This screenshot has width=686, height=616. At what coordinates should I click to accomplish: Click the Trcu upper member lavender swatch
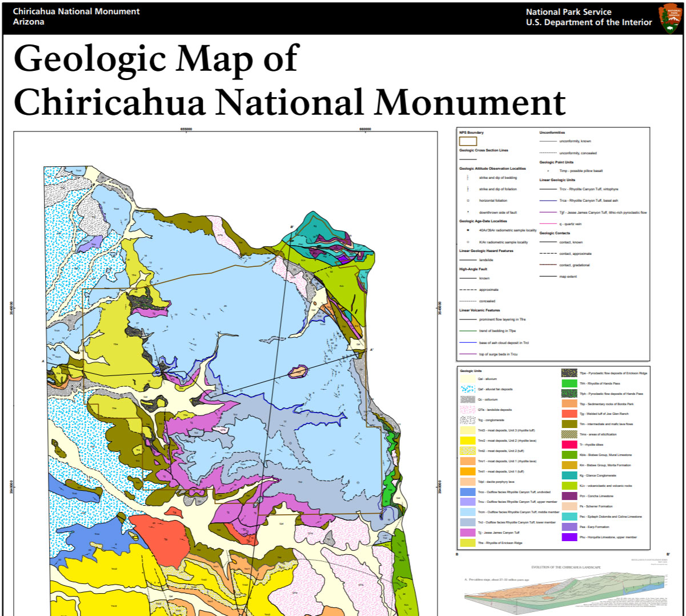tap(468, 502)
